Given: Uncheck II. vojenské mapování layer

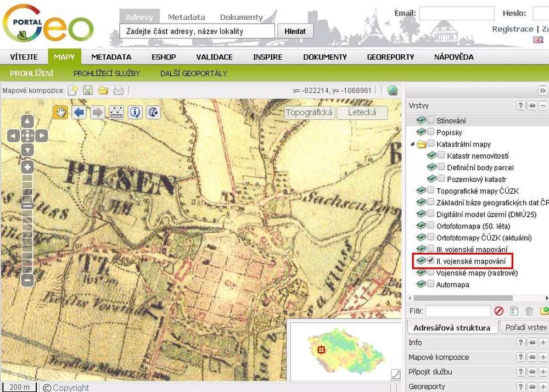Looking at the screenshot, I should [x=431, y=261].
